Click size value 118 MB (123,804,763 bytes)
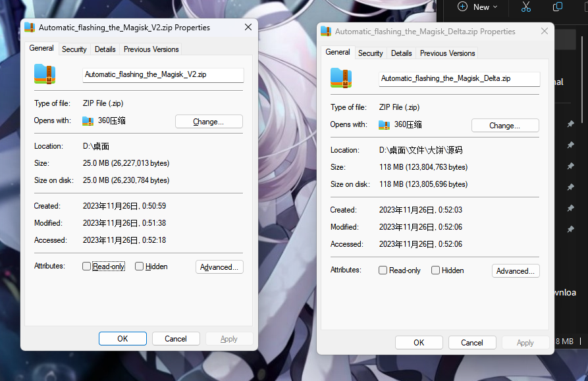This screenshot has height=381, width=588. (423, 167)
